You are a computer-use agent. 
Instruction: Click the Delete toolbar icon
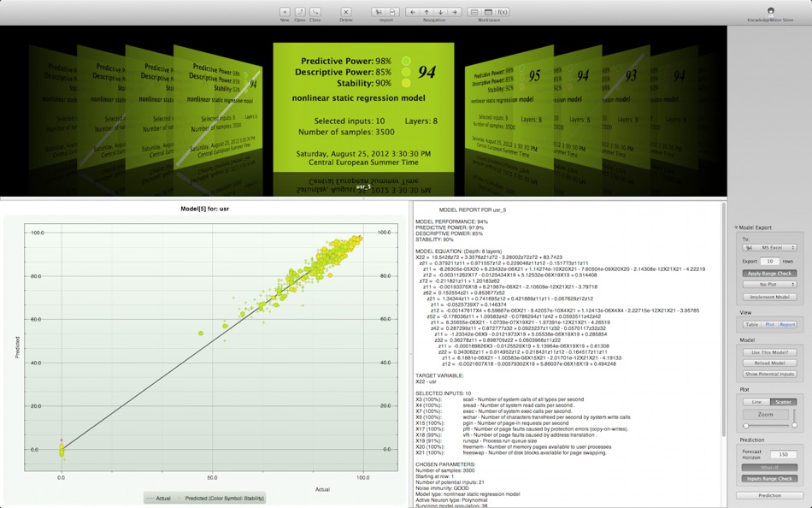tap(346, 11)
